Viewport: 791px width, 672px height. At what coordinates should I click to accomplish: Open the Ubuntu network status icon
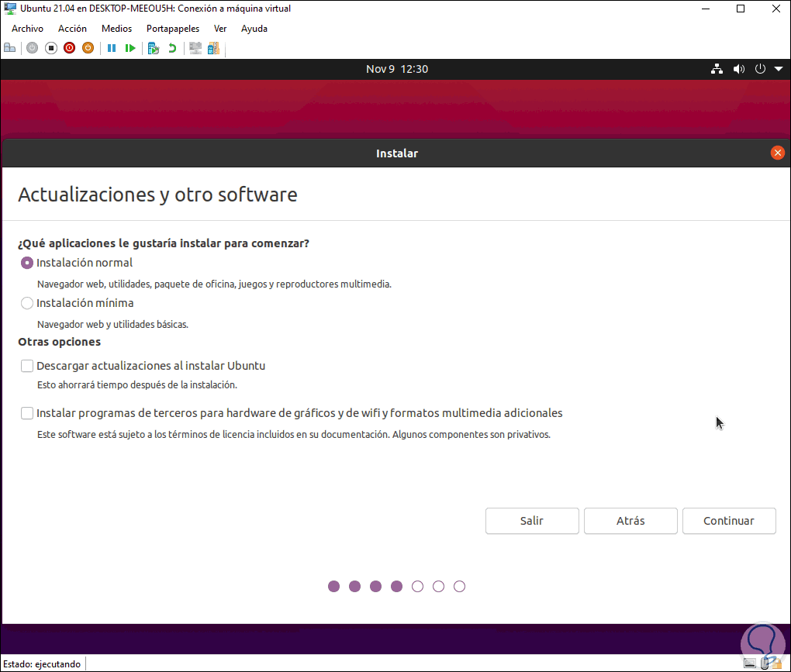click(717, 69)
